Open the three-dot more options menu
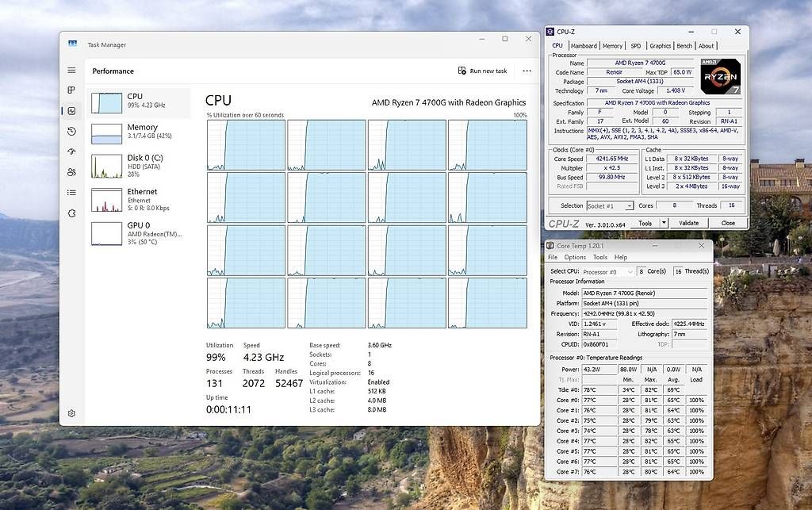Viewport: 812px width, 510px height. (x=527, y=71)
